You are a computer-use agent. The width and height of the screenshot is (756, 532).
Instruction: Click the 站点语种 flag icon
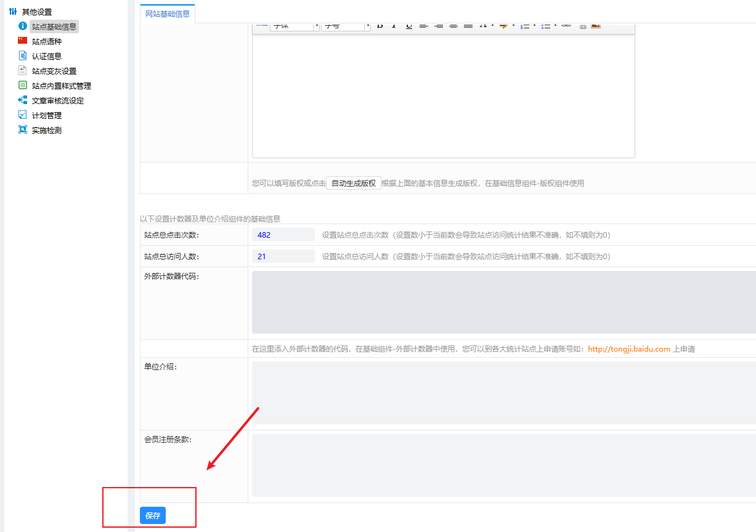point(23,41)
